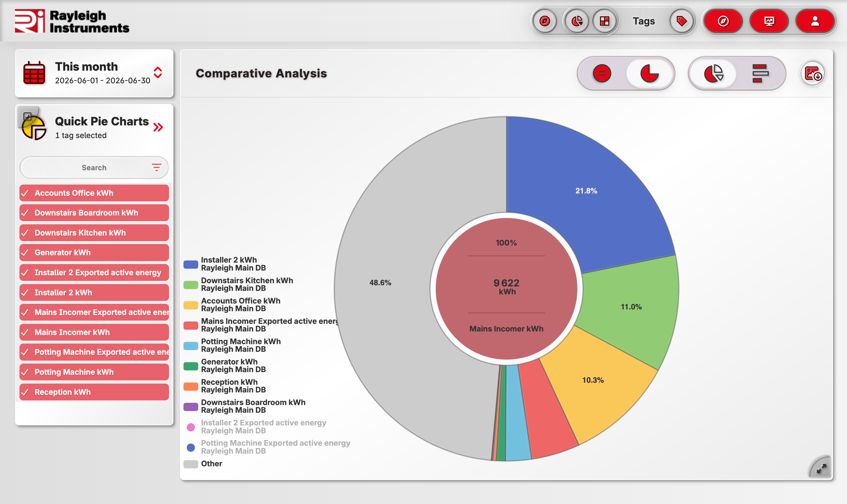Switch to horizontal bar chart display
The width and height of the screenshot is (847, 504).
click(760, 73)
